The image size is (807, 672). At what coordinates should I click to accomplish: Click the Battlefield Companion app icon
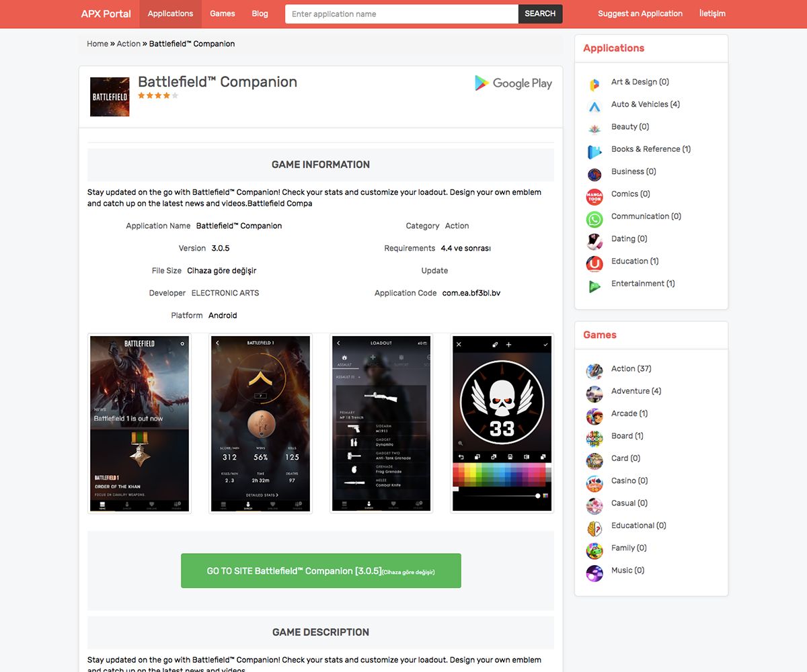[110, 97]
